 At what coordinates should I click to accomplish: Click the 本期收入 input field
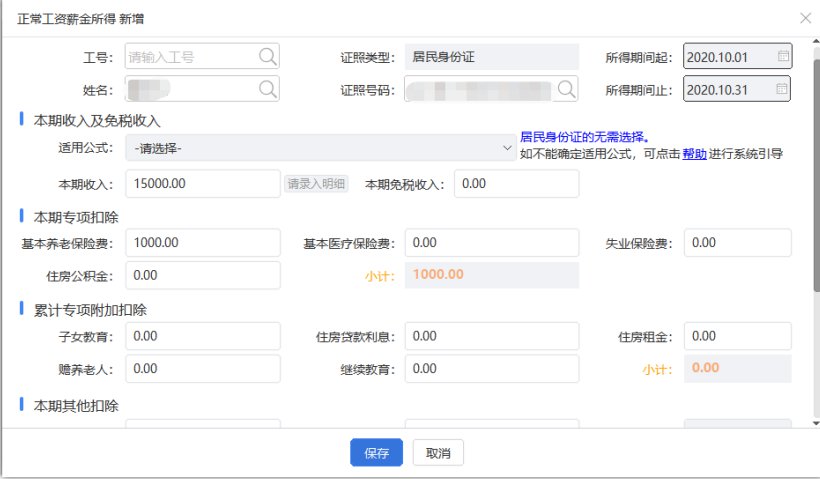[x=203, y=184]
